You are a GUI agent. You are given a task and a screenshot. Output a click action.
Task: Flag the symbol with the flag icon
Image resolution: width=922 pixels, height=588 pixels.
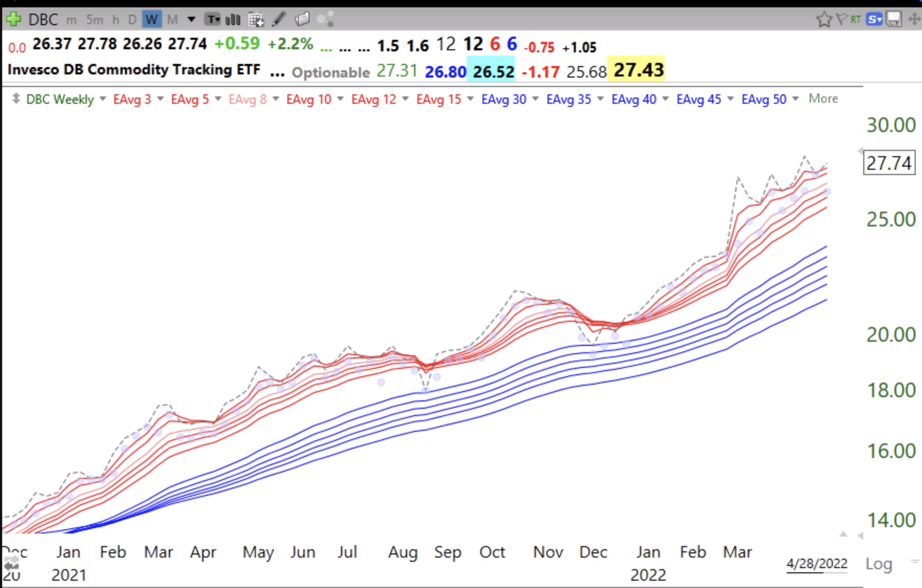pyautogui.click(x=841, y=19)
